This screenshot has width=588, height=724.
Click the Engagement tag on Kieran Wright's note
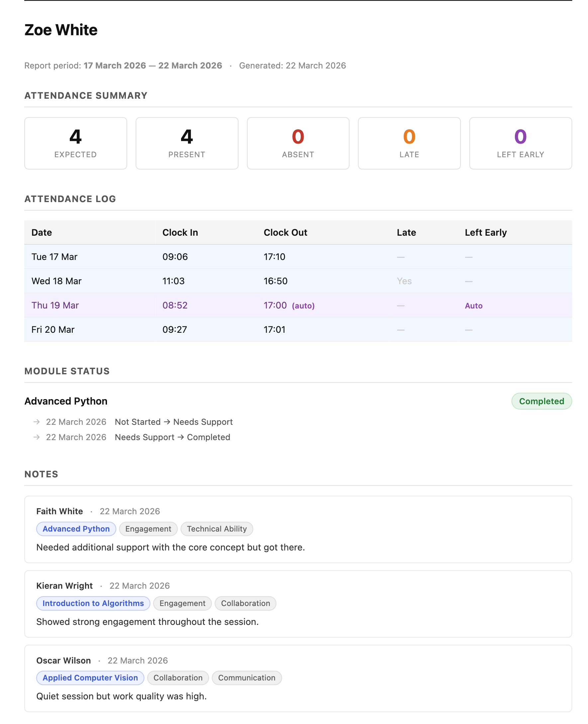182,603
